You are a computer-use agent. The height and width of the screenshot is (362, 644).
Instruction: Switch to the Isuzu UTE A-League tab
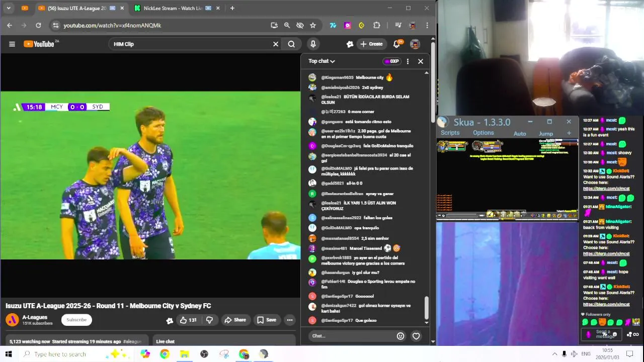(82, 8)
